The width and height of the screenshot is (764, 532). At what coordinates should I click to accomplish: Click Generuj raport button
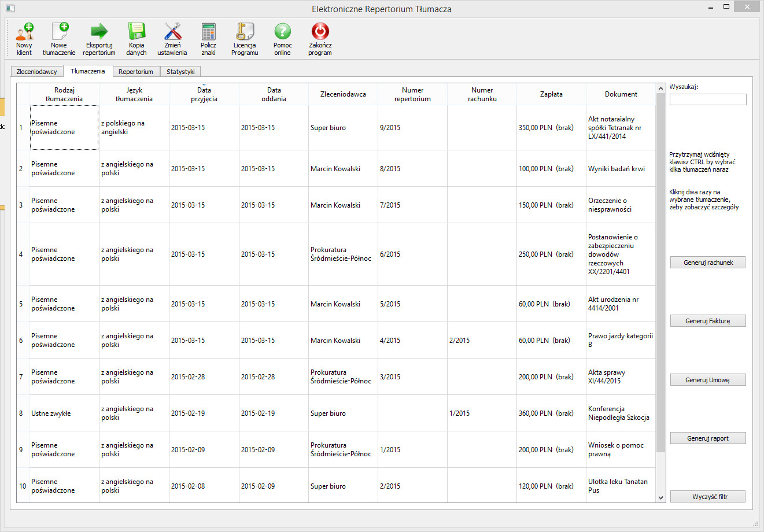click(x=708, y=438)
